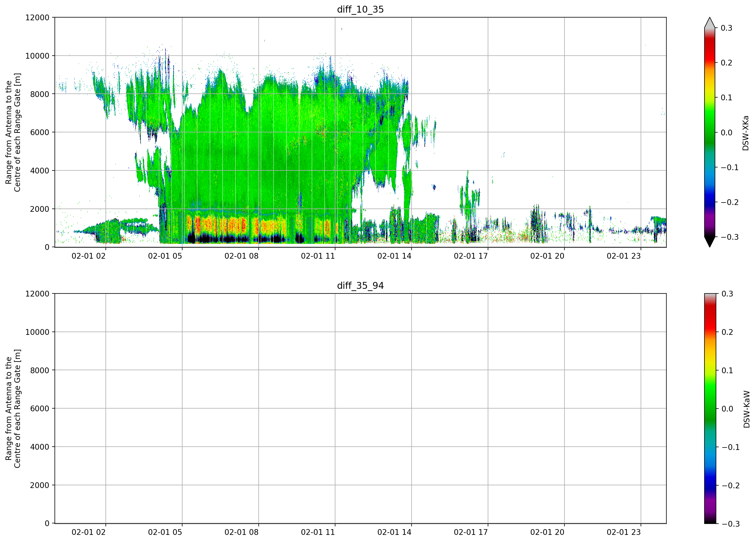Click the '02-01 14' tick label under diff_35_94
756x542 pixels.
(394, 532)
